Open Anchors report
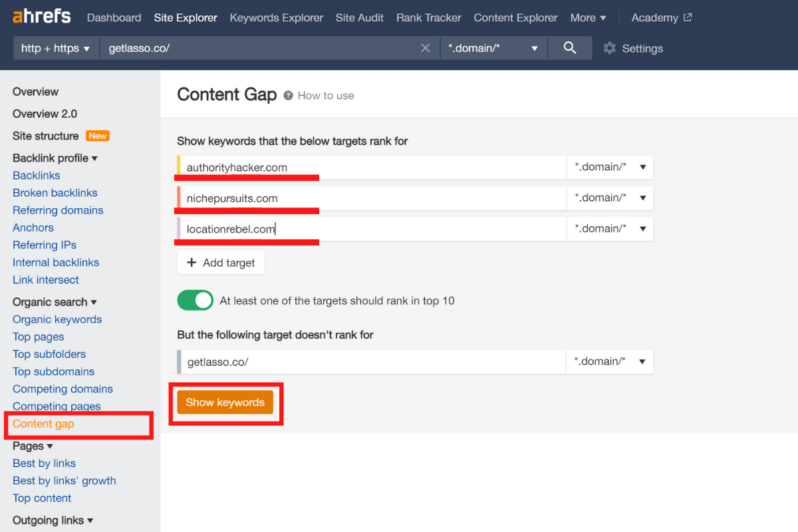798x532 pixels. tap(33, 227)
